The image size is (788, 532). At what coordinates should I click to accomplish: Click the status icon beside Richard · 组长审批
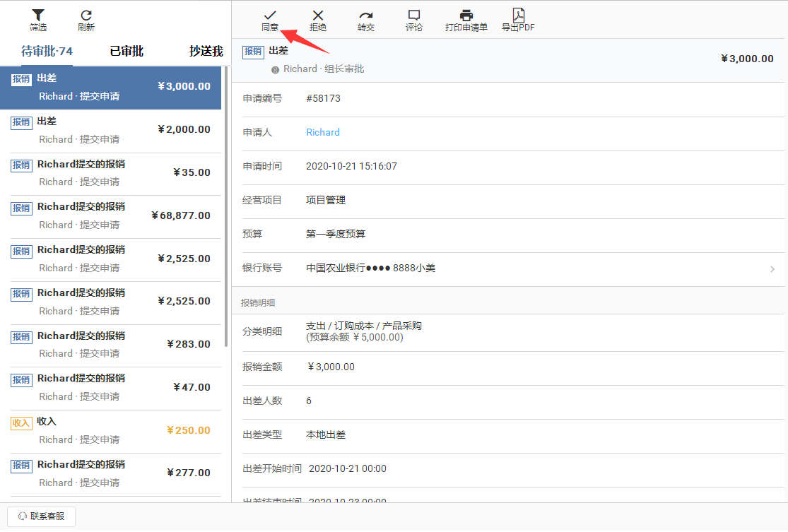point(275,70)
